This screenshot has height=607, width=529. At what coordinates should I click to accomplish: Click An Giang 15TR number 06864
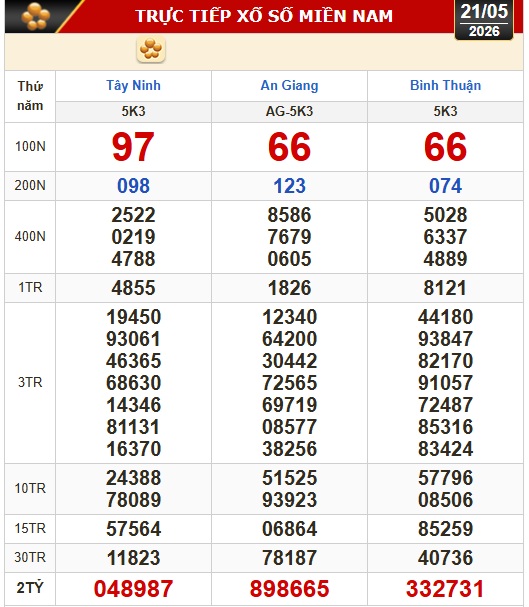289,529
